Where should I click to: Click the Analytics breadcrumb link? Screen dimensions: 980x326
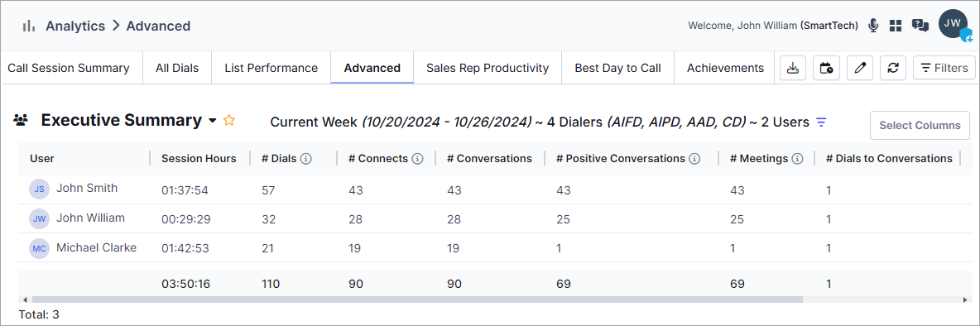[75, 26]
